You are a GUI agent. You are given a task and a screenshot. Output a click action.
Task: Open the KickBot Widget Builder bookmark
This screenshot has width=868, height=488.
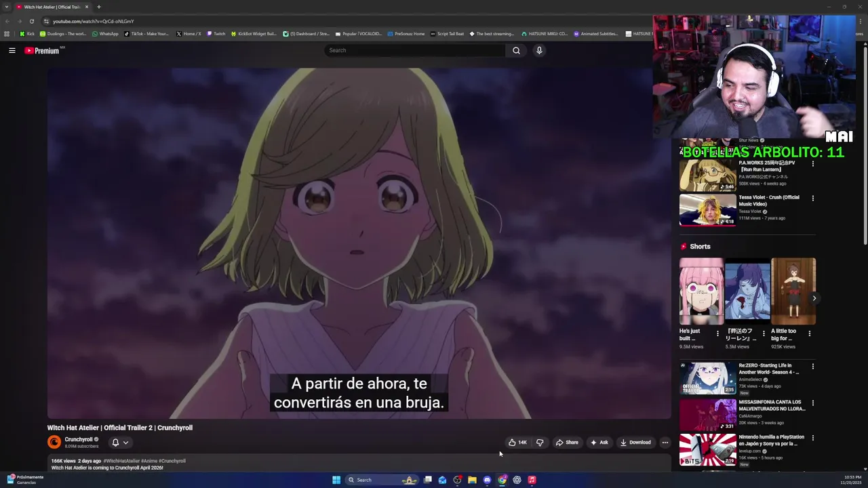254,33
